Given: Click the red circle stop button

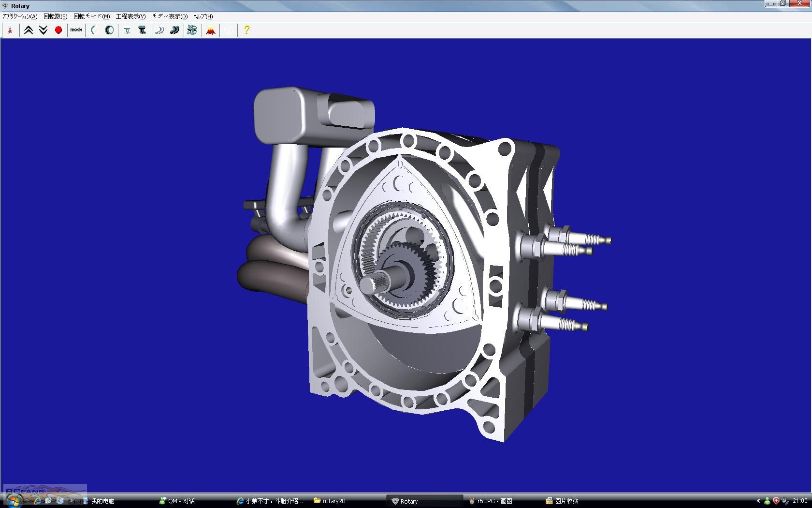Looking at the screenshot, I should (58, 30).
